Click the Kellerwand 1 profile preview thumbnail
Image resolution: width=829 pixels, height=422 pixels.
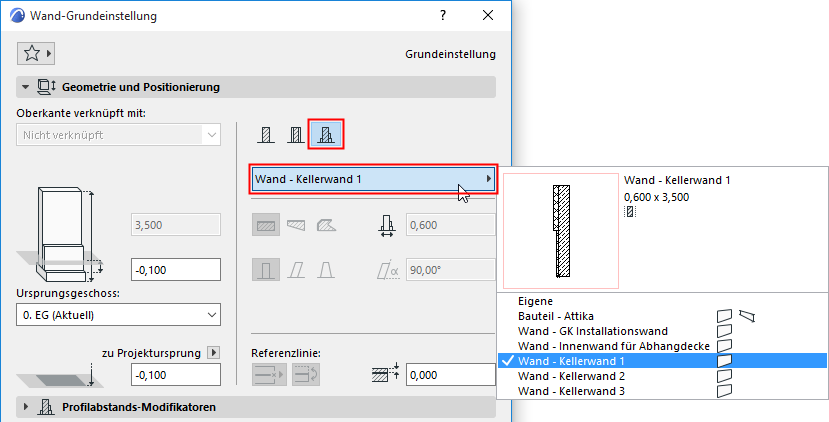[560, 230]
